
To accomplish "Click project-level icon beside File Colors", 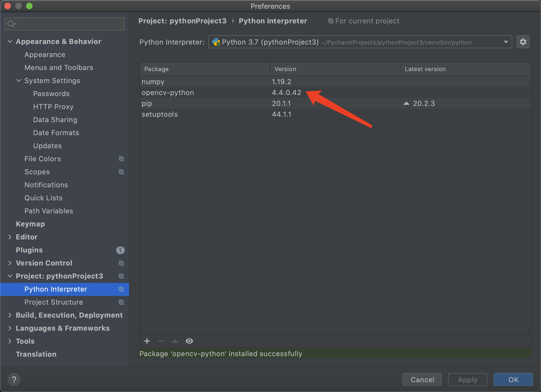I will (121, 159).
